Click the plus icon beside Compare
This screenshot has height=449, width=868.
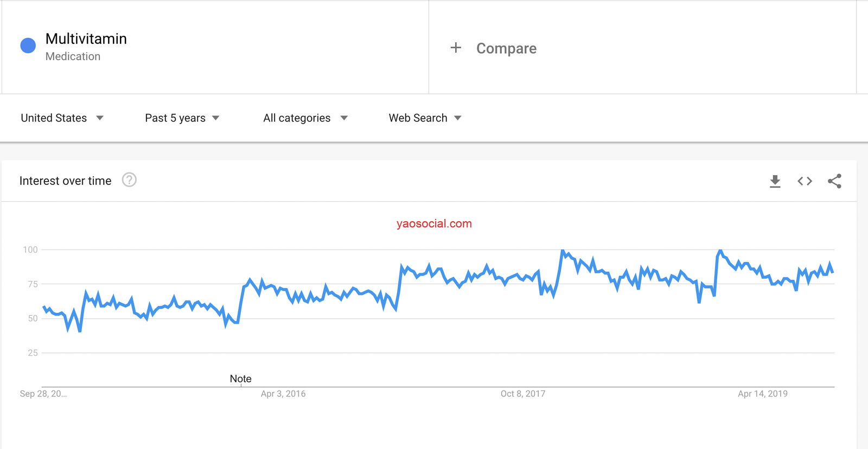coord(456,48)
